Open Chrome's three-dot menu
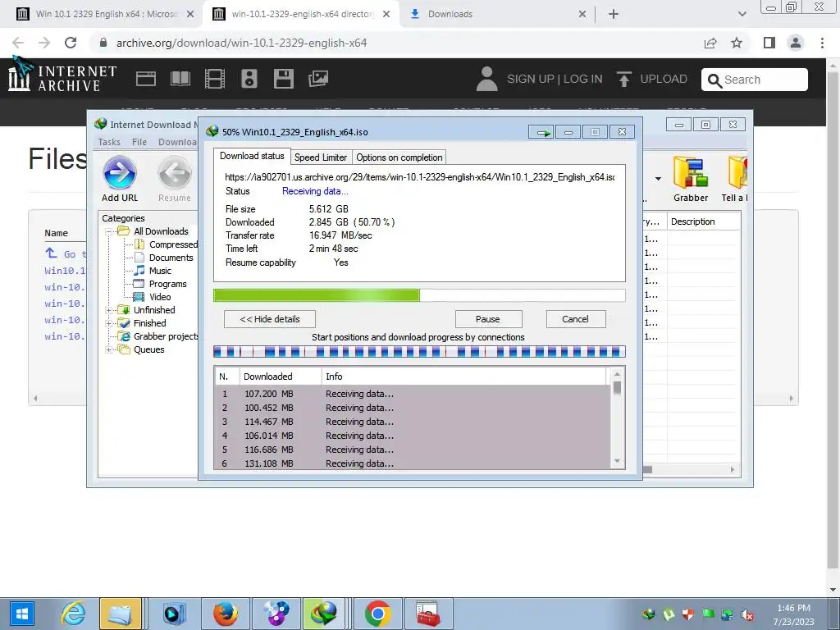This screenshot has height=630, width=840. pos(822,43)
